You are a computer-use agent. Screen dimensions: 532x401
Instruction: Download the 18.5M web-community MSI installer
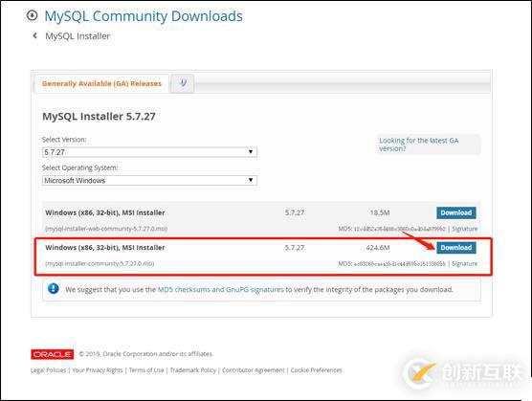pos(456,212)
